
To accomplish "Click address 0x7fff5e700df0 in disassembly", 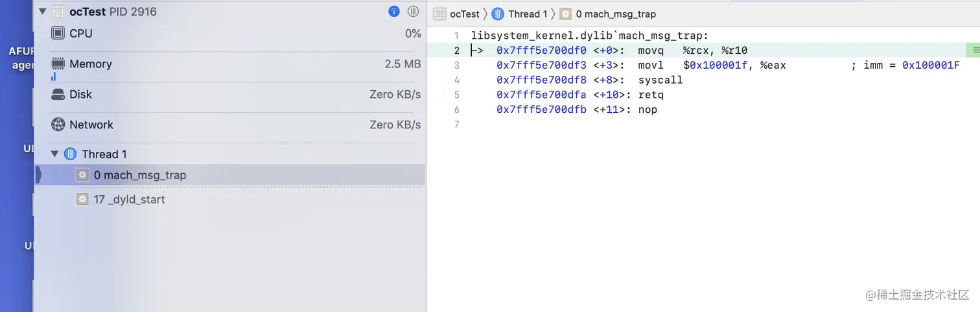I will (x=542, y=51).
